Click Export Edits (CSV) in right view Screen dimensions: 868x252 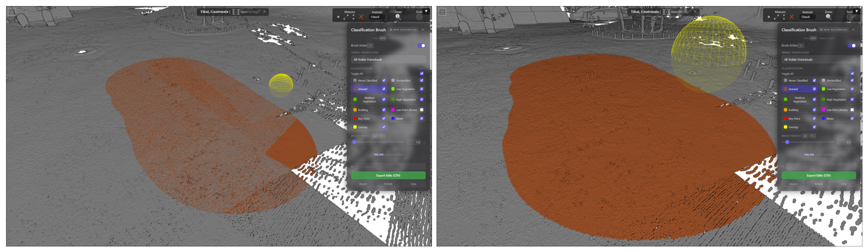pos(819,175)
